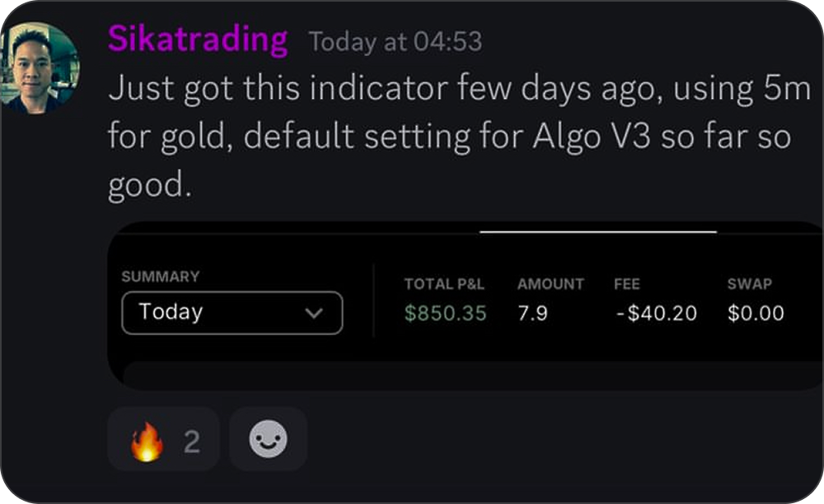The height and width of the screenshot is (504, 824).
Task: Select the $0.00 swap value
Action: pyautogui.click(x=756, y=314)
